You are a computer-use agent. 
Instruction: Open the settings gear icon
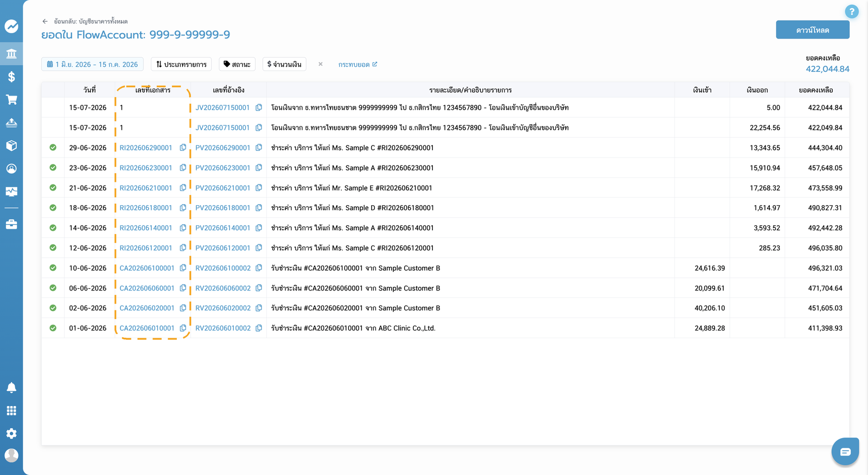[x=11, y=433]
